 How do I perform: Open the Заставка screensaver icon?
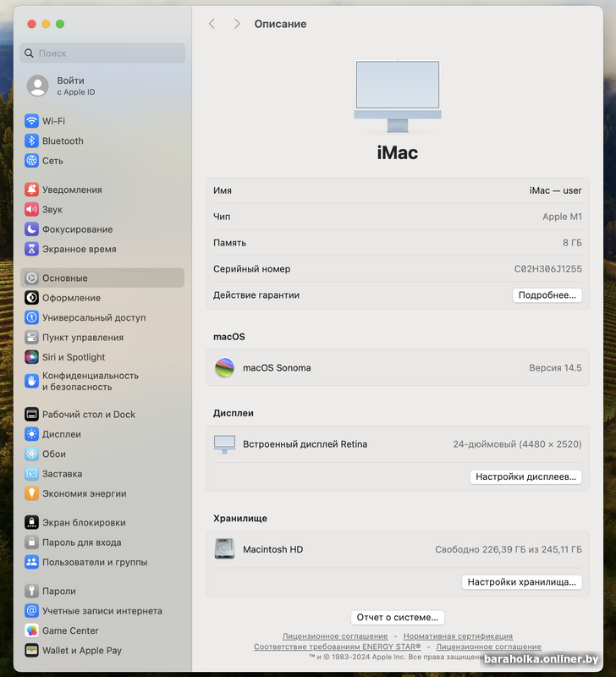(31, 474)
